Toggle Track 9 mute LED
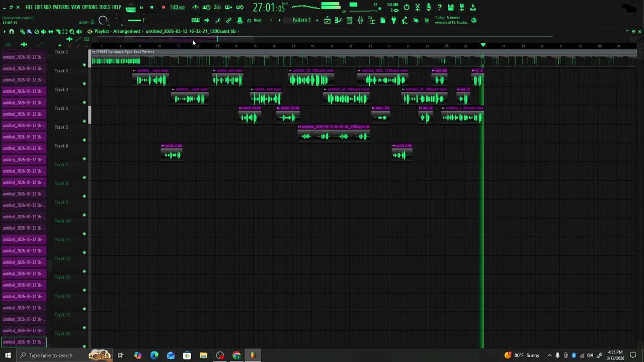The width and height of the screenshot is (644, 362). click(x=84, y=215)
